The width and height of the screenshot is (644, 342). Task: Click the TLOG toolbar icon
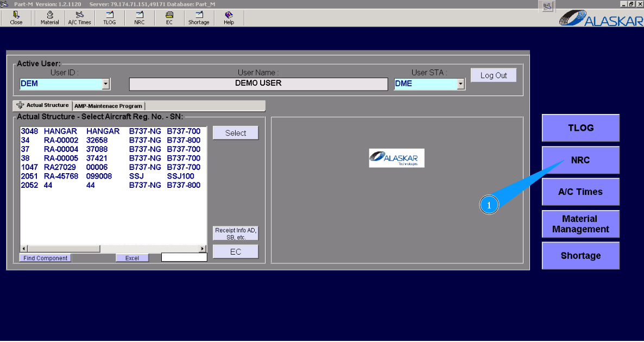(110, 18)
